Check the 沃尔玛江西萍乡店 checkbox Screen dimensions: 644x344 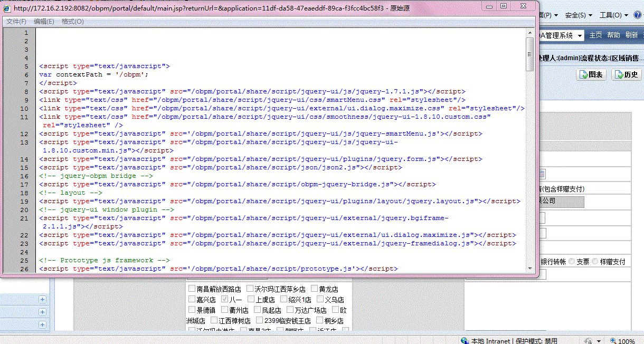point(250,289)
